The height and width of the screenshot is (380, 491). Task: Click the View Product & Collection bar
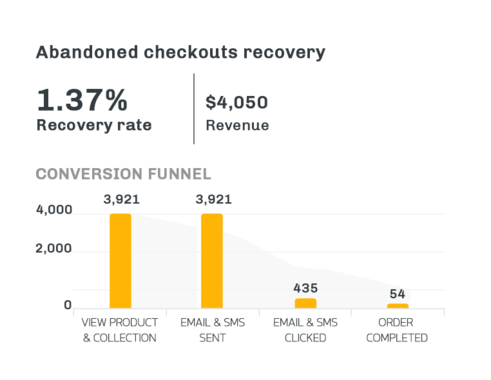(120, 261)
